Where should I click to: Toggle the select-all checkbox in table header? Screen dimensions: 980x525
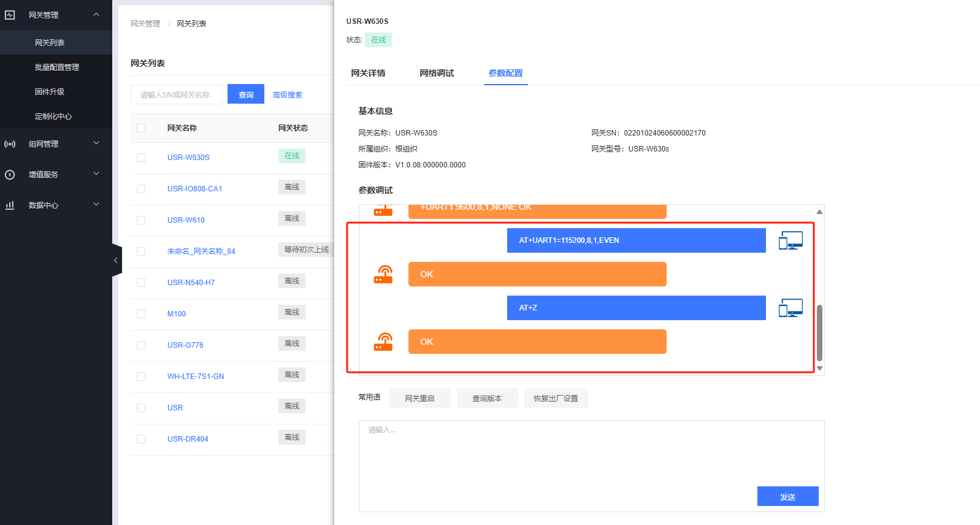coord(141,128)
